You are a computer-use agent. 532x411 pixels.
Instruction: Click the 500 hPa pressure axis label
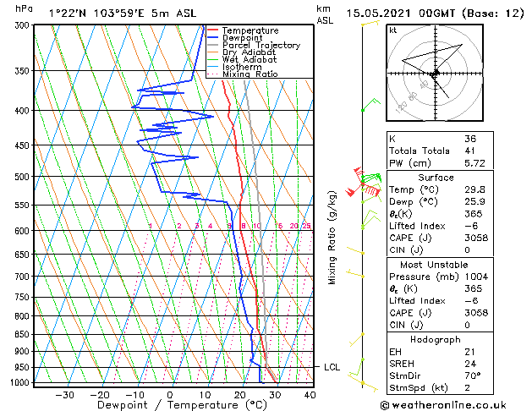tap(24, 177)
